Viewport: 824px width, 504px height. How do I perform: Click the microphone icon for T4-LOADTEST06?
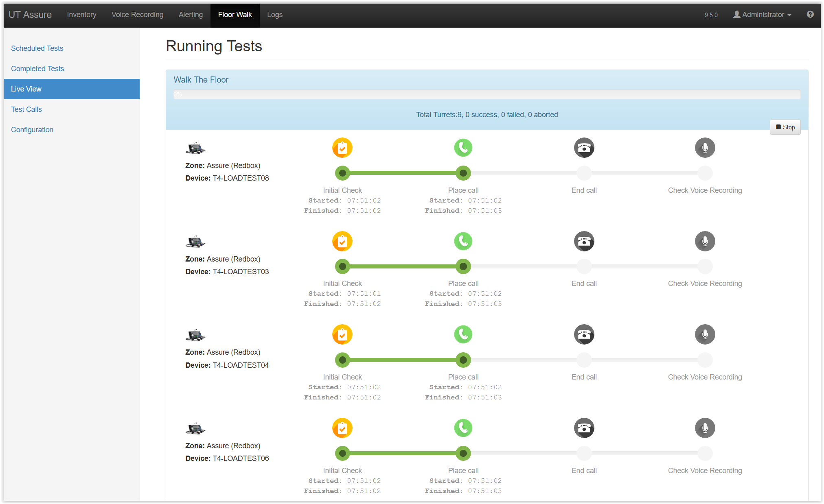pyautogui.click(x=705, y=428)
